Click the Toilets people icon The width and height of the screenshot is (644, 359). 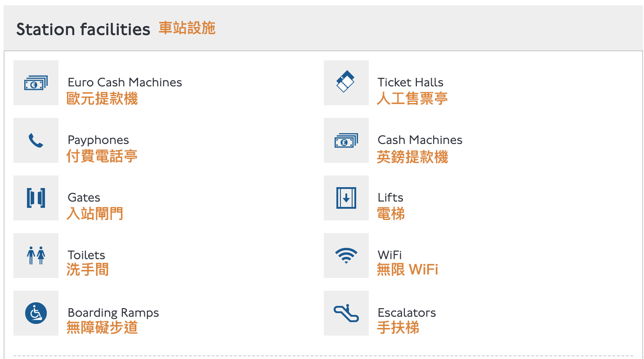coord(36,256)
